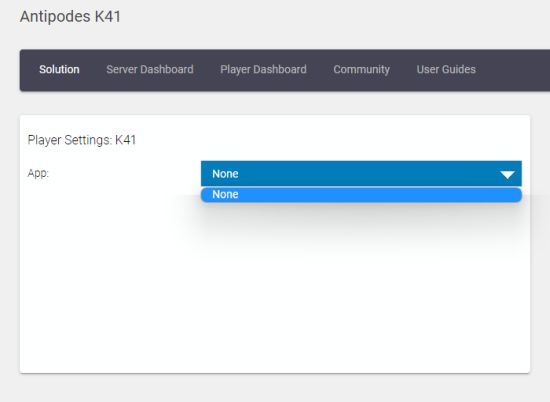Go to the Player Dashboard tab
Viewport: 550px width, 402px height.
(263, 69)
